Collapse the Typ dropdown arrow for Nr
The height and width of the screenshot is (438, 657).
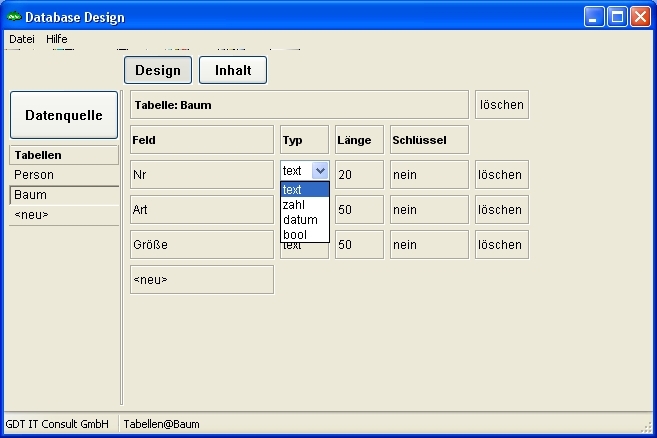click(x=320, y=171)
